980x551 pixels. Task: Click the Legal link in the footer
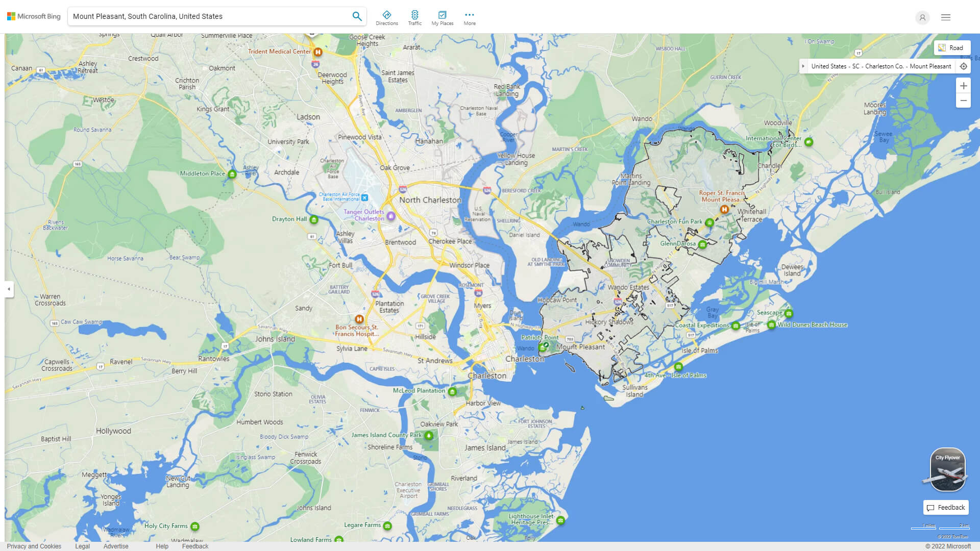coord(82,546)
